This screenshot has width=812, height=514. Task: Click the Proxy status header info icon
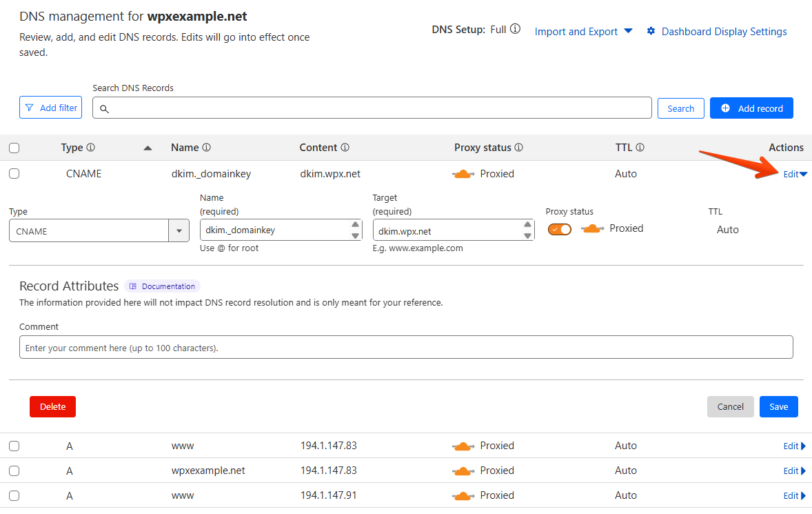[x=518, y=148]
